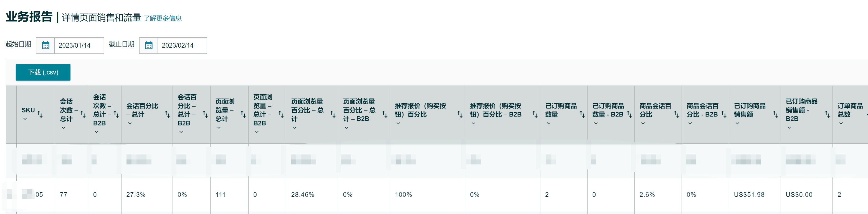
Task: Sort by 已订购商品数量 column arrows
Action: 582,114
